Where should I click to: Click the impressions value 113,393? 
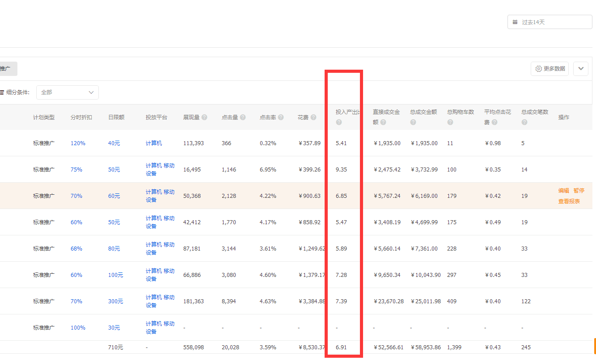click(x=194, y=143)
